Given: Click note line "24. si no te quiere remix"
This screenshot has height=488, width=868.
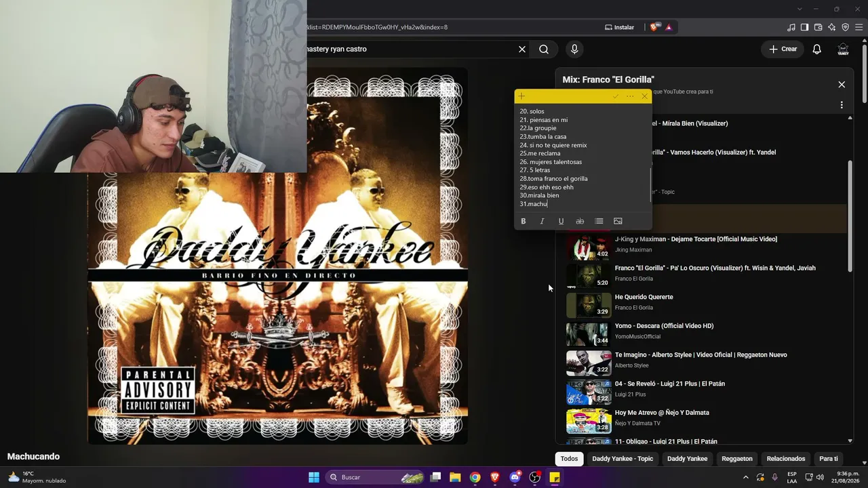Looking at the screenshot, I should coord(553,145).
